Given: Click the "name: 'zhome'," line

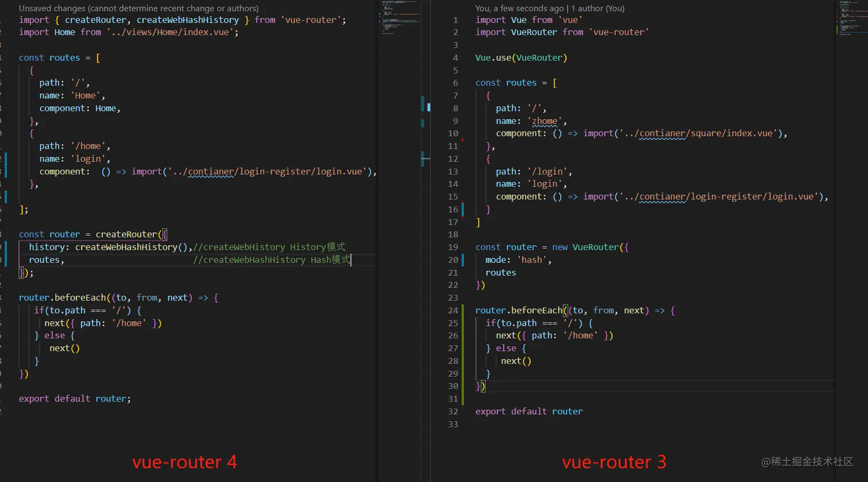Looking at the screenshot, I should click(532, 120).
